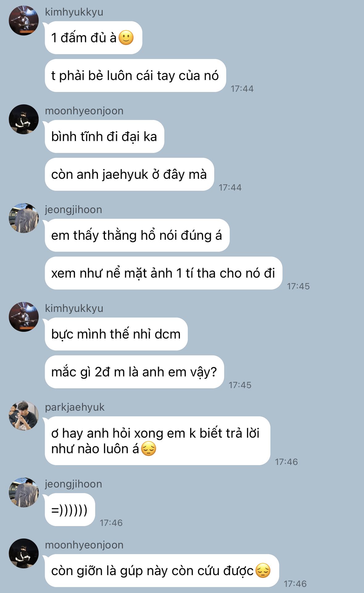Open moonhyeonjoon's avatar next to the last message
Screen dimensions: 364x593
pos(24,553)
